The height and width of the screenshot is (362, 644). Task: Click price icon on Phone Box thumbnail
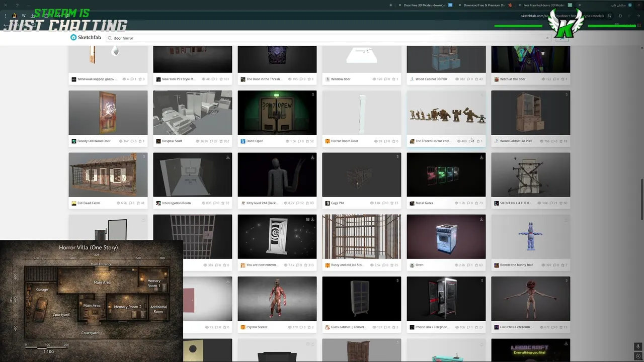pyautogui.click(x=482, y=281)
